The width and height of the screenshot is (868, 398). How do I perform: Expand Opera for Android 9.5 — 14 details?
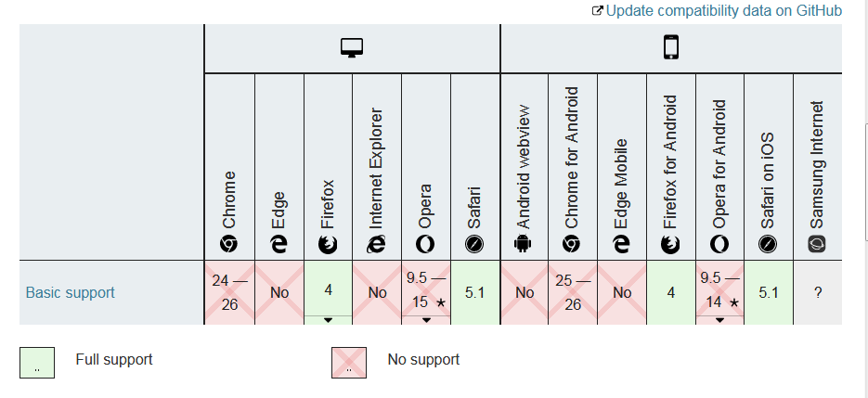coord(719,320)
